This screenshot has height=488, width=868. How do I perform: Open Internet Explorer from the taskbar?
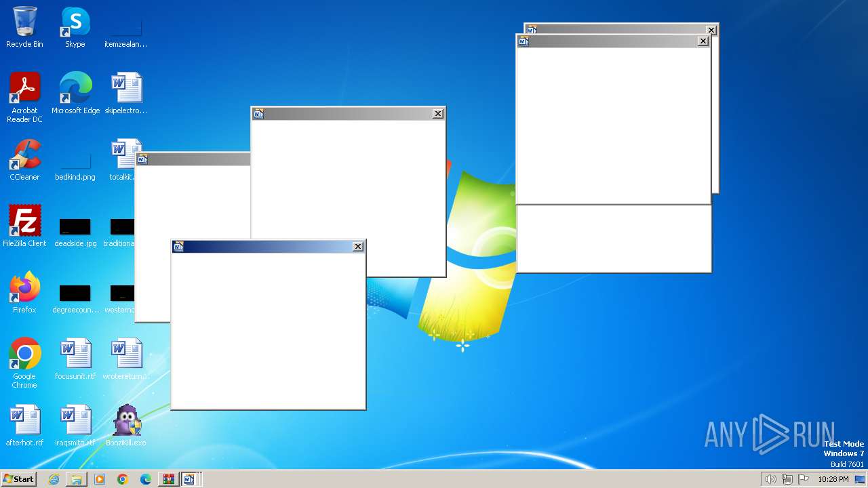pyautogui.click(x=54, y=479)
